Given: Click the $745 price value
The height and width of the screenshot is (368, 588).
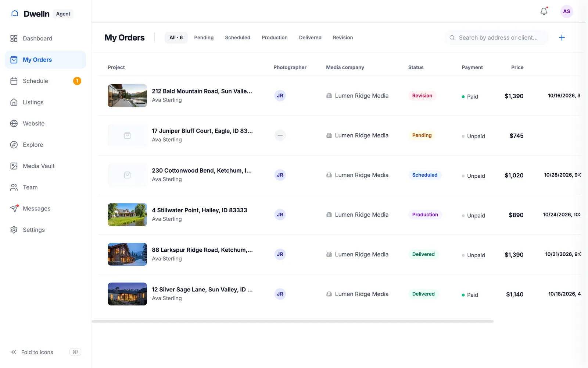Looking at the screenshot, I should pyautogui.click(x=516, y=136).
